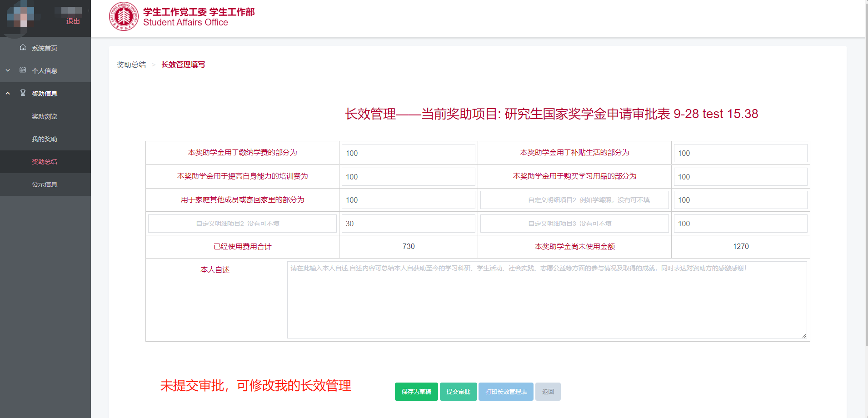Click the ID card icon beside 个人信息
This screenshot has width=868, height=418.
(x=23, y=70)
